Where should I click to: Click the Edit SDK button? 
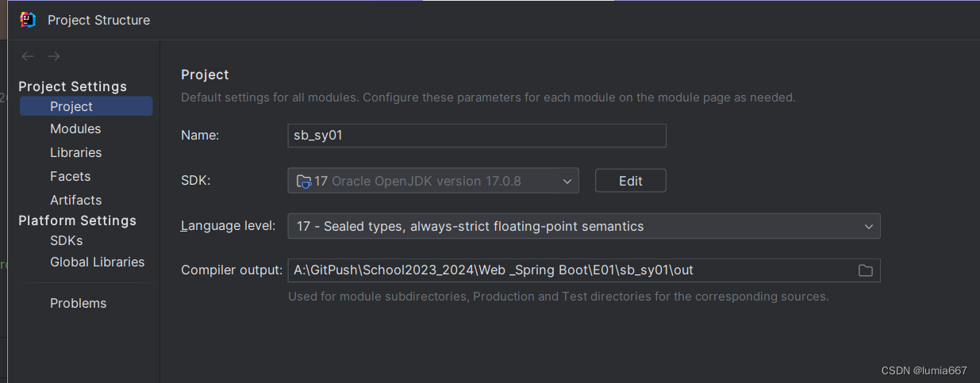[630, 181]
